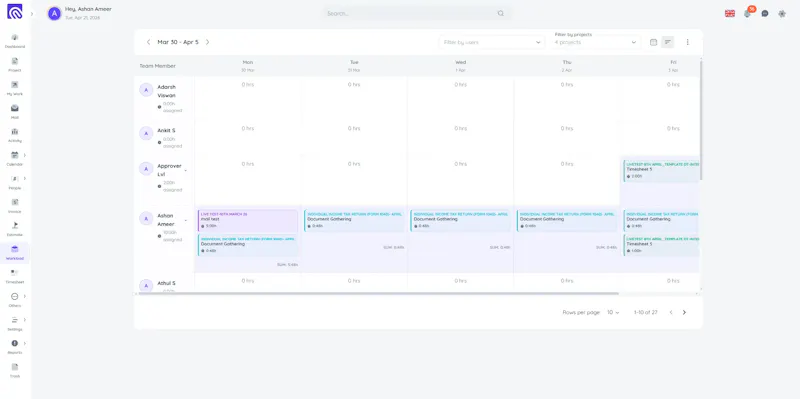Click the vertical scrollbar of workload table

tap(701, 120)
